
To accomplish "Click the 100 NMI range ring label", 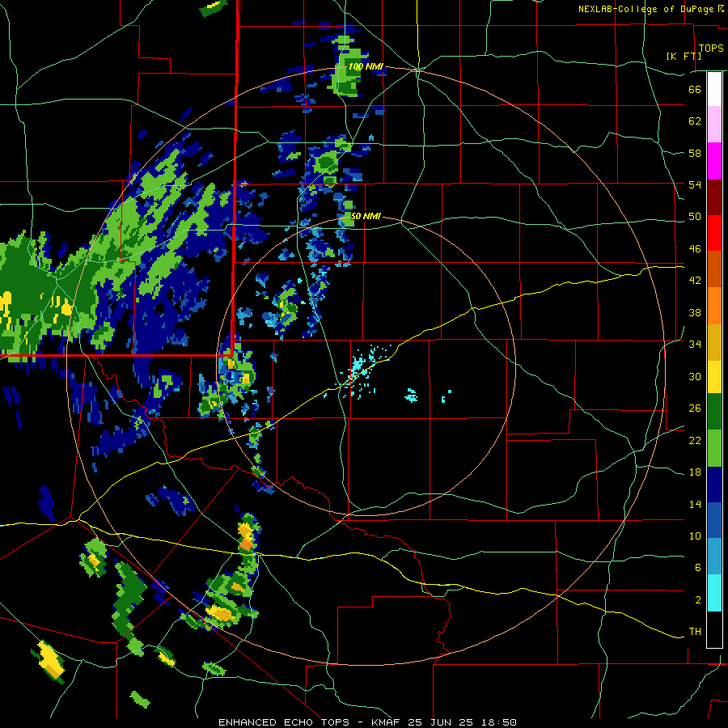I will (x=366, y=67).
